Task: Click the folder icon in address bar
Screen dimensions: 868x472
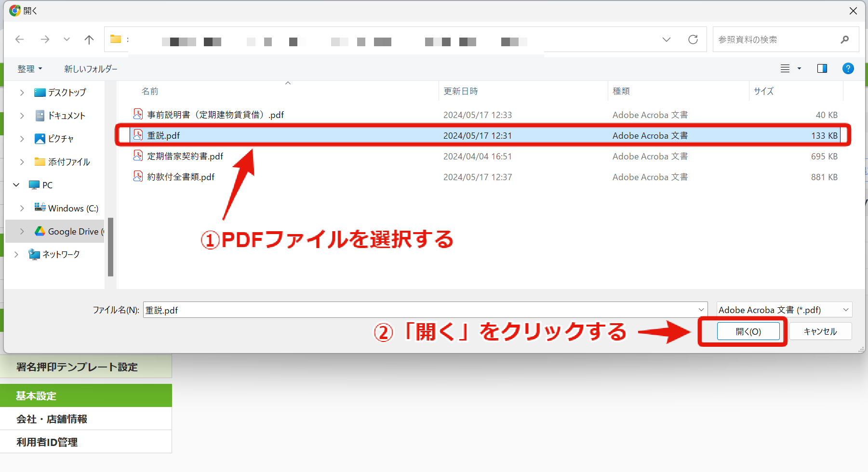Action: coord(116,39)
